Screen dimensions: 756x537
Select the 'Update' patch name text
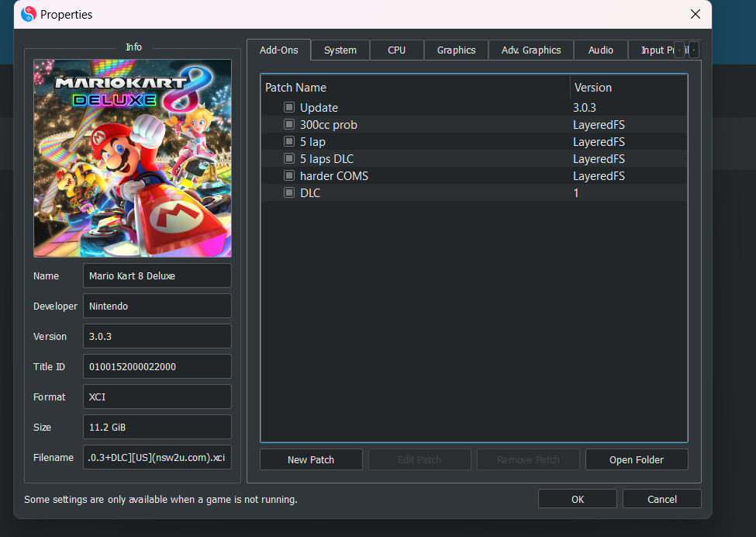319,108
